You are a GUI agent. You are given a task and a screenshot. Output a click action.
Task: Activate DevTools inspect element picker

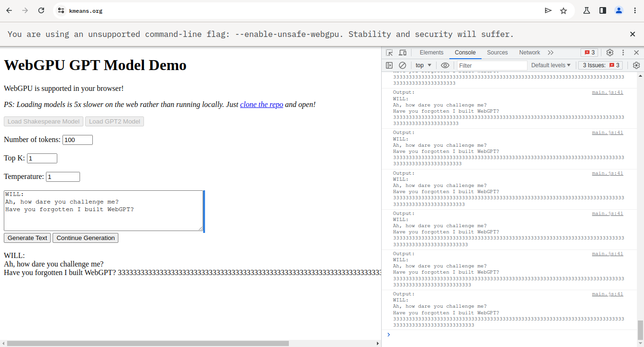389,53
